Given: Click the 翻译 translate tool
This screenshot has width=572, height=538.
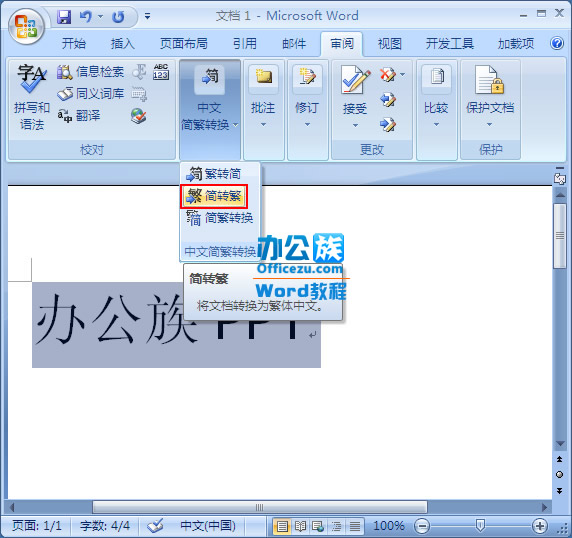Looking at the screenshot, I should pyautogui.click(x=79, y=116).
